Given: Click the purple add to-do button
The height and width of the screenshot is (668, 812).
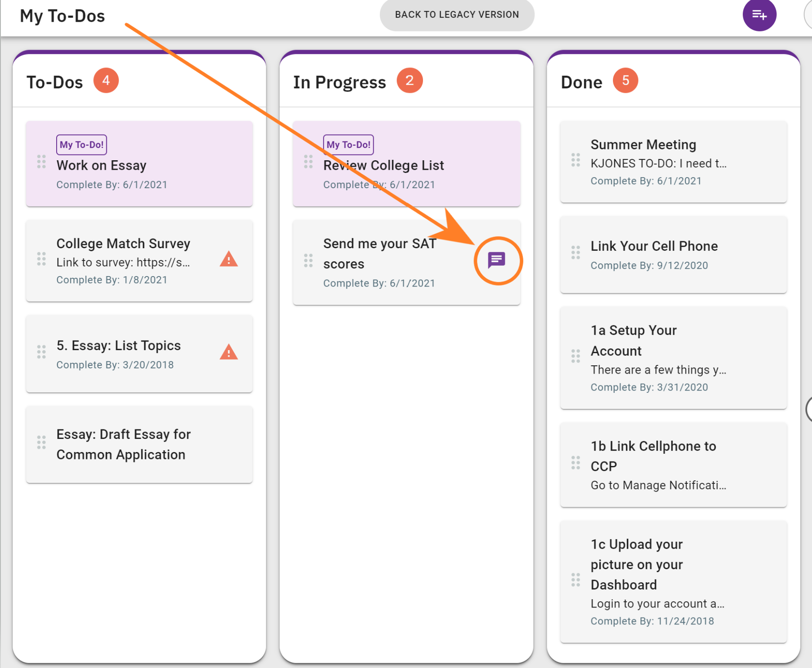Looking at the screenshot, I should click(759, 15).
